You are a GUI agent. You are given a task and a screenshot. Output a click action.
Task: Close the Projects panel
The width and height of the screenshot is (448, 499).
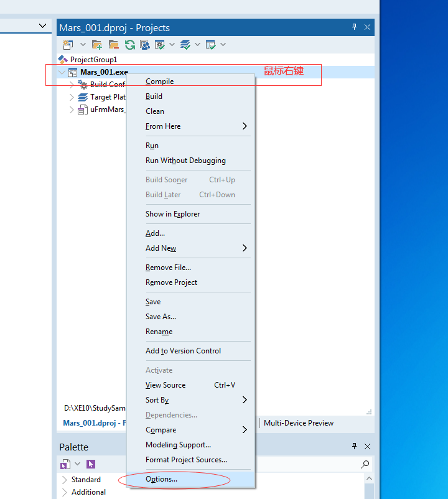pyautogui.click(x=367, y=27)
